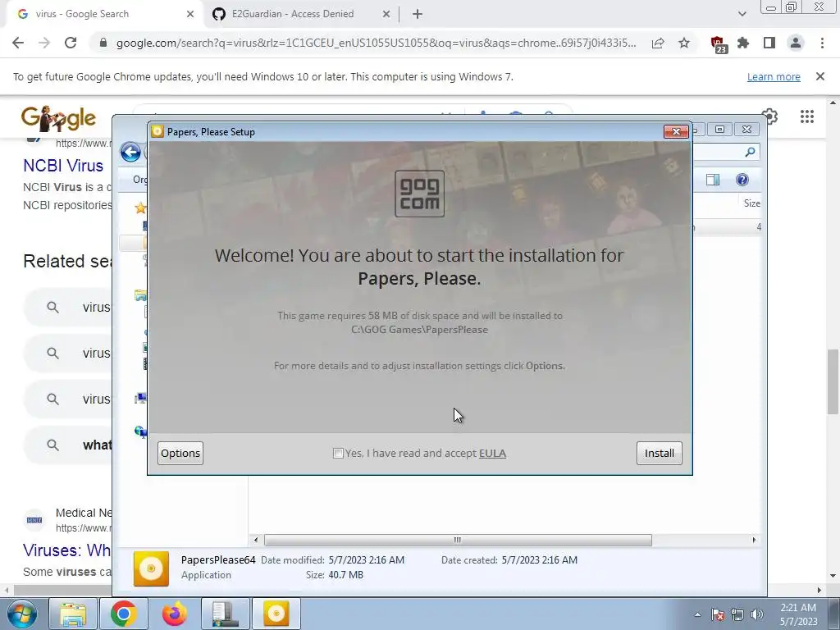This screenshot has width=840, height=630.
Task: Open the tab search dropdown arrow
Action: pos(742,14)
